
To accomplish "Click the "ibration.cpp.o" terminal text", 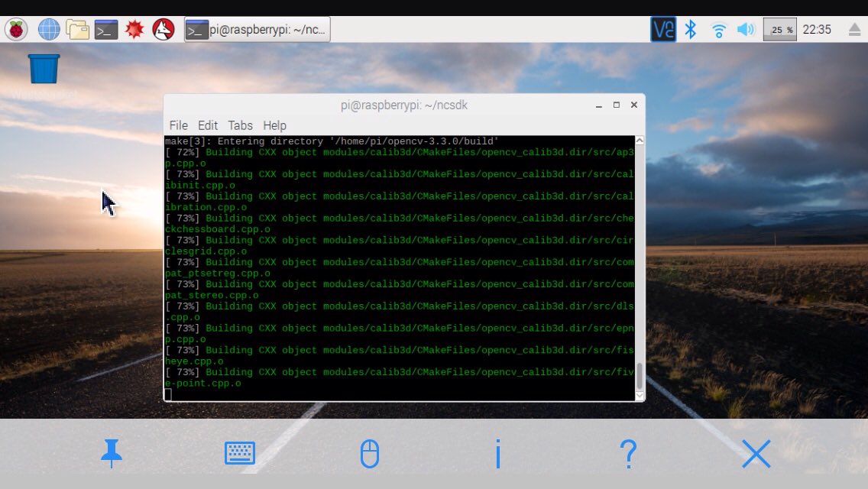I will (206, 207).
